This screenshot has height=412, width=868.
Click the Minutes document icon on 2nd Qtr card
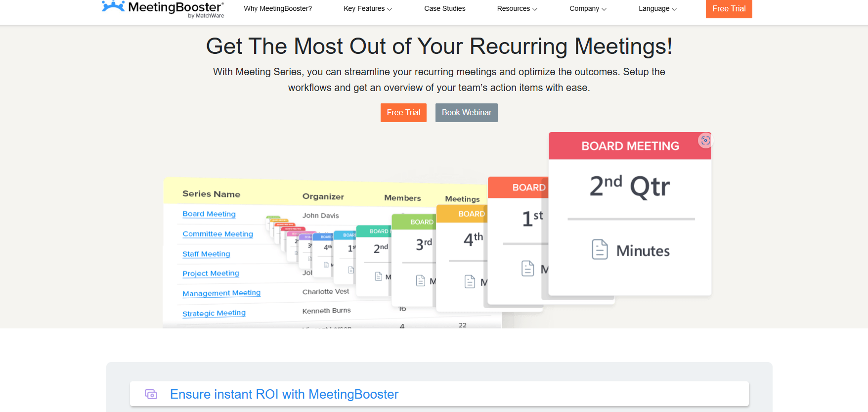point(600,249)
